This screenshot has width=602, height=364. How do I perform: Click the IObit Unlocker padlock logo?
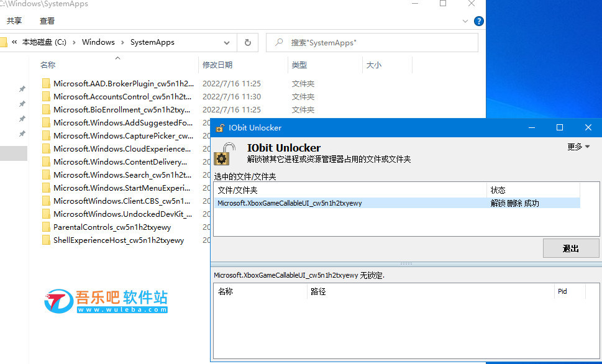click(229, 153)
